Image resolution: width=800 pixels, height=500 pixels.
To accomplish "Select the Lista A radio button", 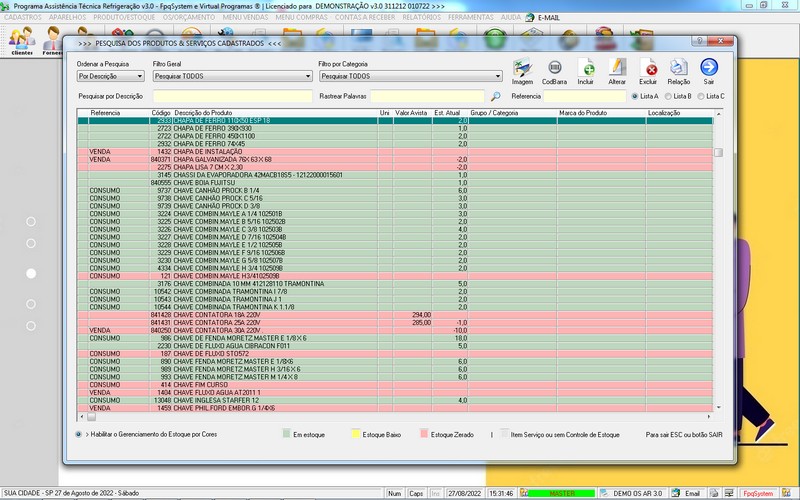I will [634, 96].
